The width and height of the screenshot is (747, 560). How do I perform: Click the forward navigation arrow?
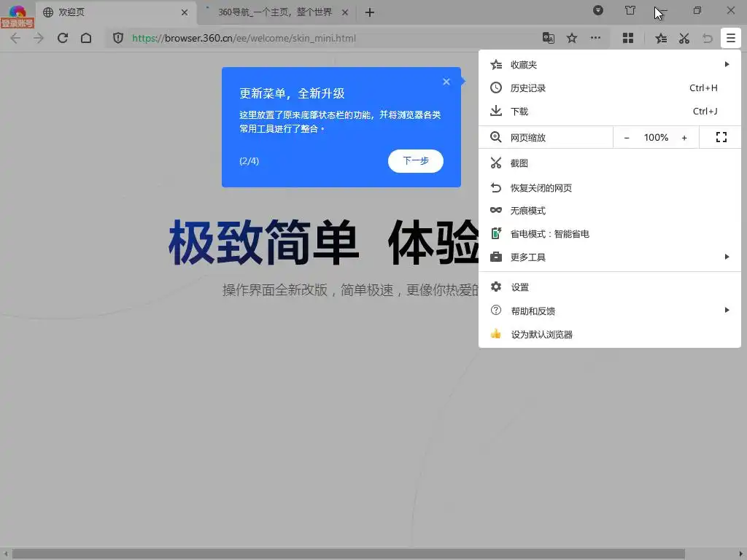(x=39, y=38)
